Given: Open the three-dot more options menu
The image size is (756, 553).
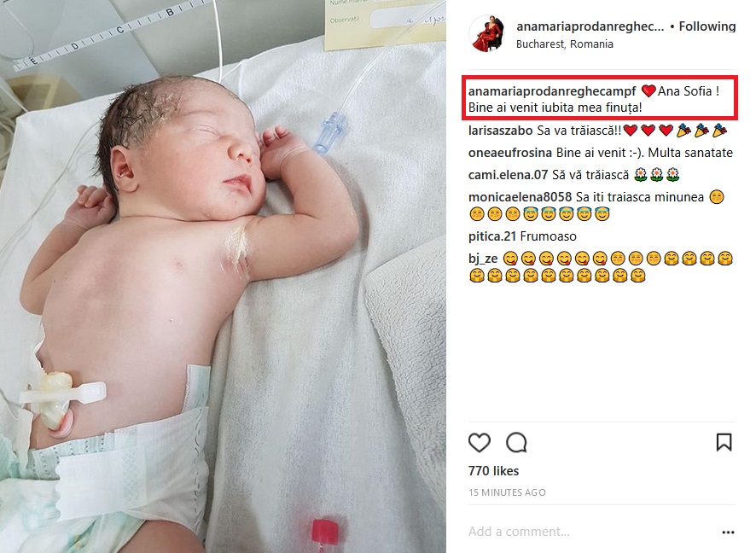Looking at the screenshot, I should pos(728,533).
